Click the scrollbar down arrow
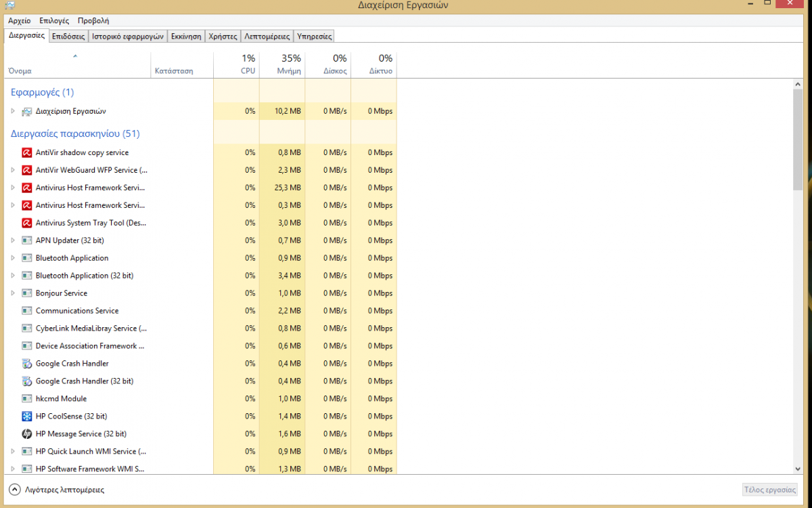The image size is (812, 508). click(797, 469)
